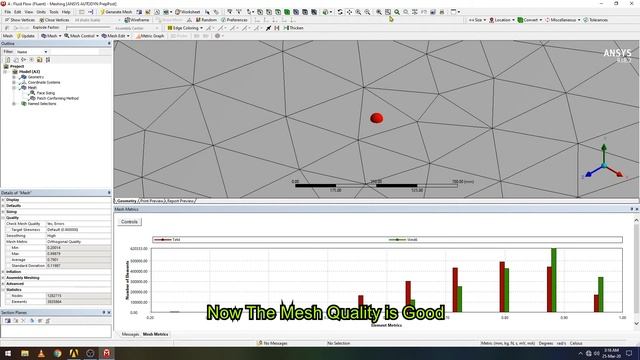The height and width of the screenshot is (360, 640).
Task: Select Patch Conforming Method tree item
Action: 58,98
